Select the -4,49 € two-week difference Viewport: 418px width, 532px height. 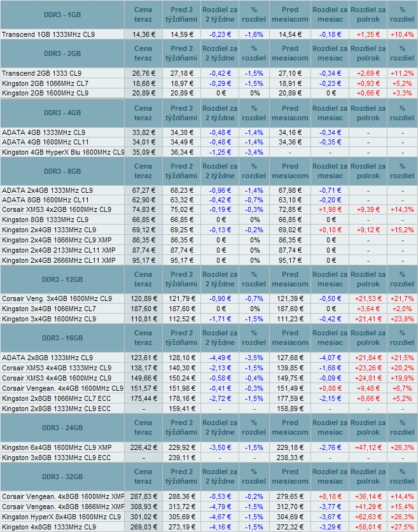coord(220,358)
